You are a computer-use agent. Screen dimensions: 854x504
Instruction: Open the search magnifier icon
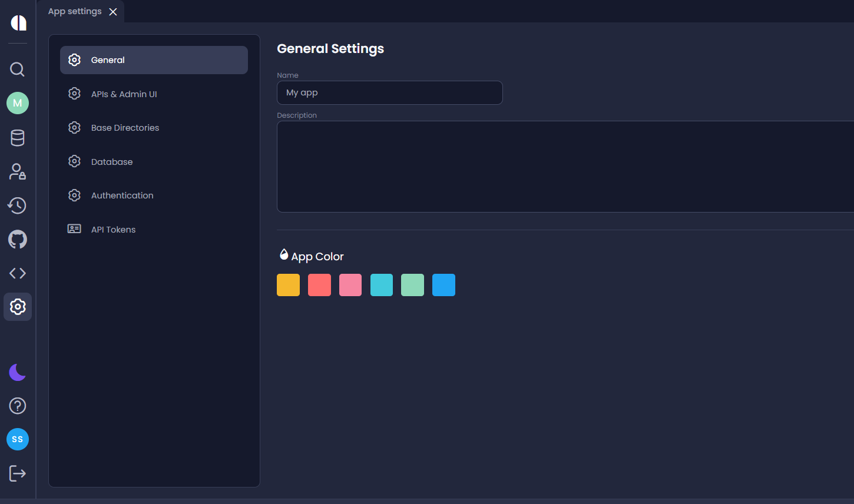pos(18,69)
